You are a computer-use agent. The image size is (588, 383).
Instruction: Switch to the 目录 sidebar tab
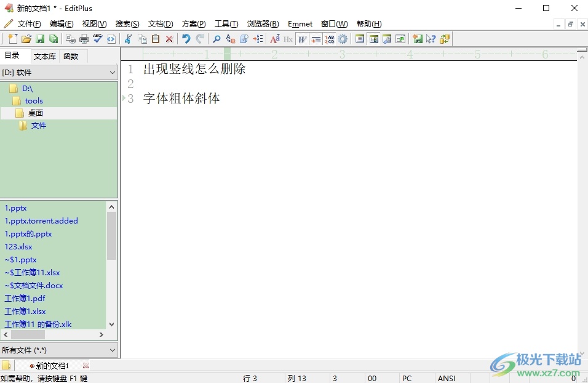click(x=12, y=55)
